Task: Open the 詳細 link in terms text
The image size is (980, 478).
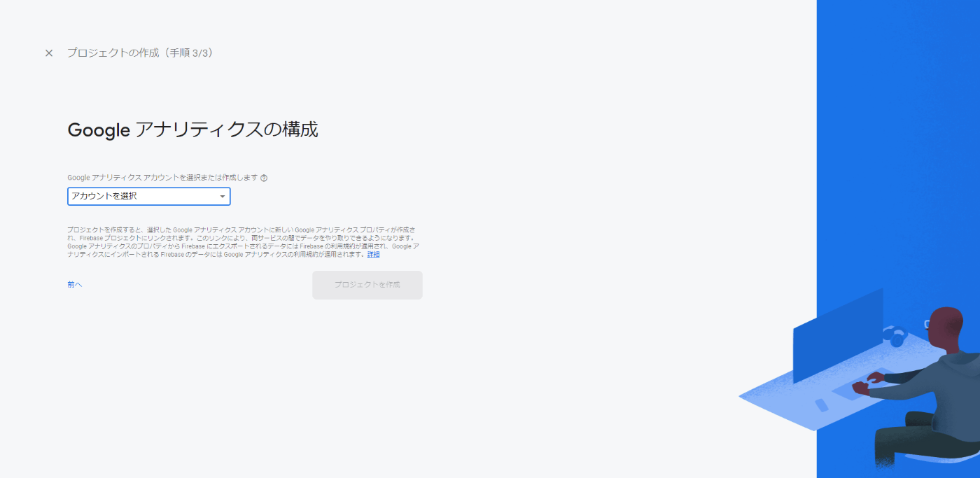Action: pos(373,255)
